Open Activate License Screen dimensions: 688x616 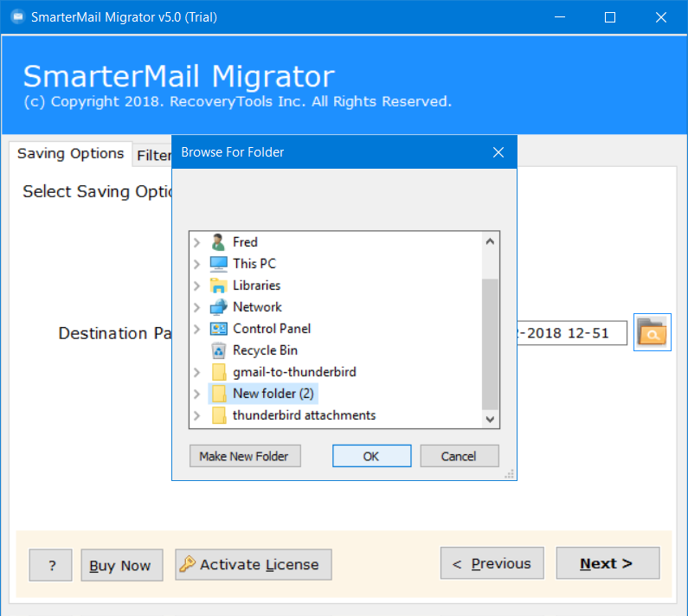tap(254, 565)
